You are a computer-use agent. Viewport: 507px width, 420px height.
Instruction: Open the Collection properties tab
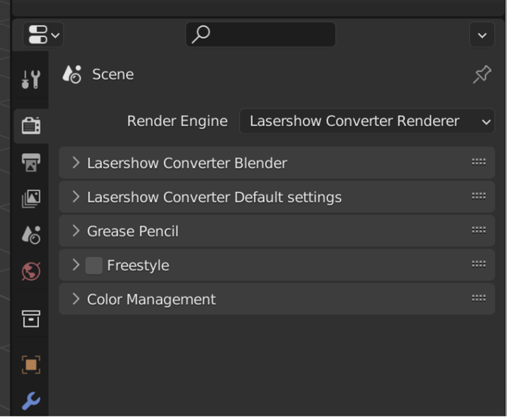click(x=31, y=318)
